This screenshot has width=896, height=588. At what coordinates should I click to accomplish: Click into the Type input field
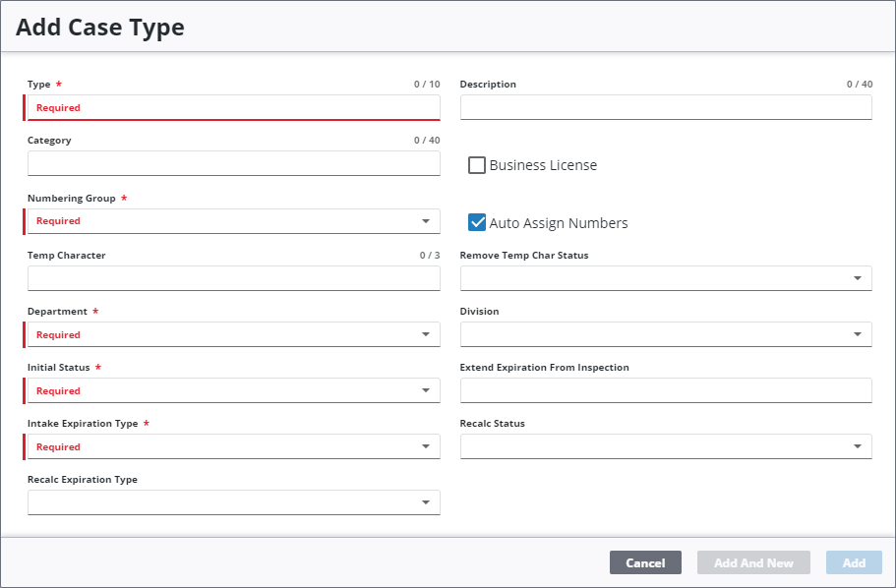pos(233,108)
